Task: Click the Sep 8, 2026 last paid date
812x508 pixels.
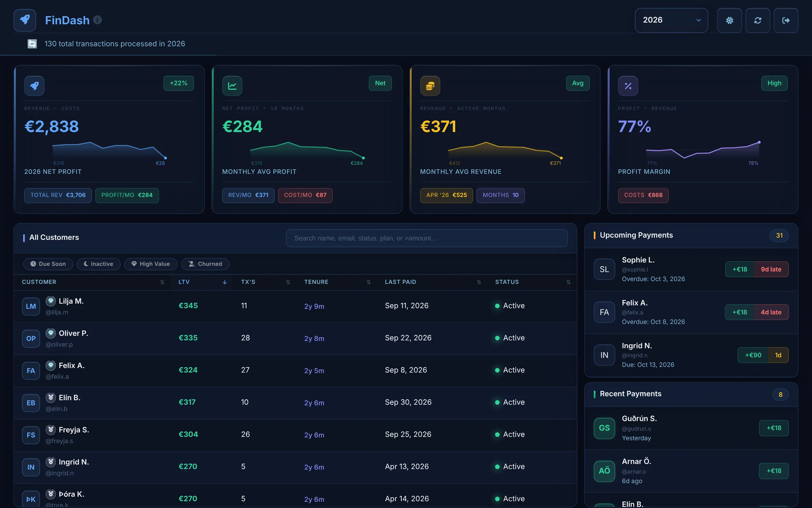Action: tap(406, 370)
